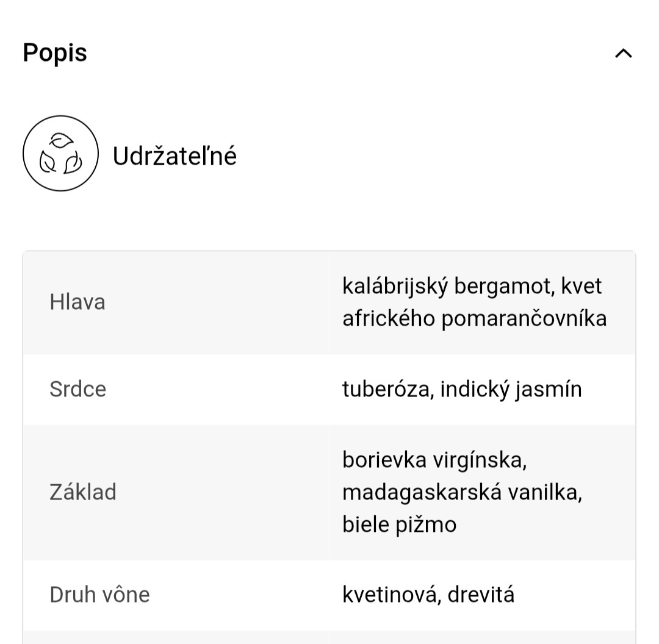Click the word kvet in Hlava notes
This screenshot has width=659, height=644.
click(582, 286)
